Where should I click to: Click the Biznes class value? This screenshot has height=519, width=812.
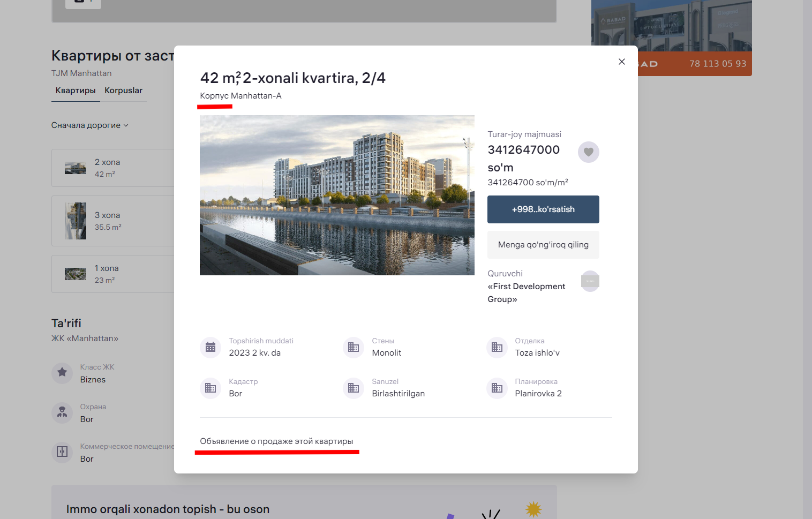93,380
